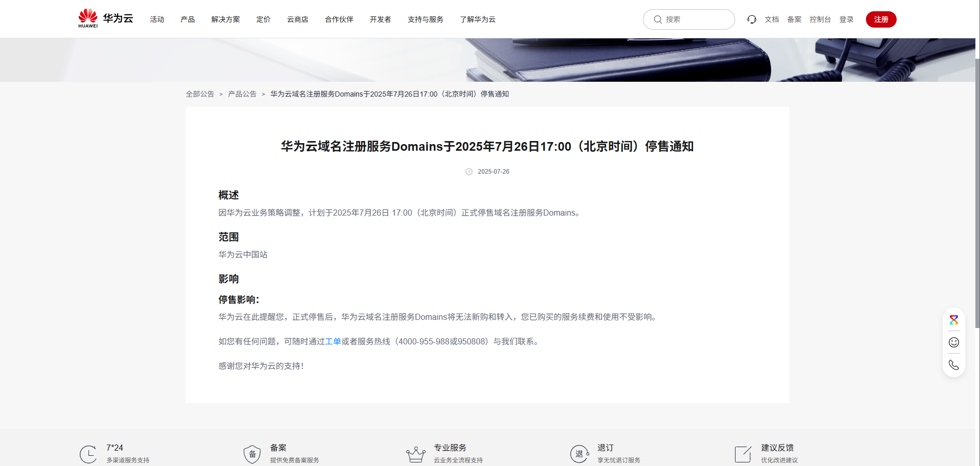This screenshot has width=980, height=466.
Task: Open the 解决方案 navigation menu
Action: click(225, 19)
